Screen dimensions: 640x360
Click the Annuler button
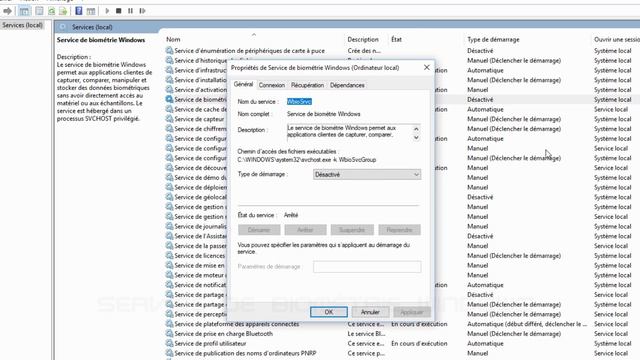tap(370, 312)
